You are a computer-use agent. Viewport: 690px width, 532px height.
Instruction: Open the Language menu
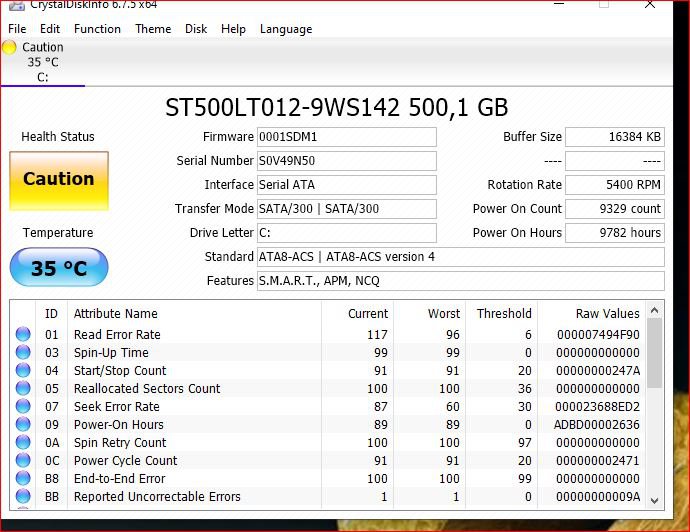[x=286, y=29]
